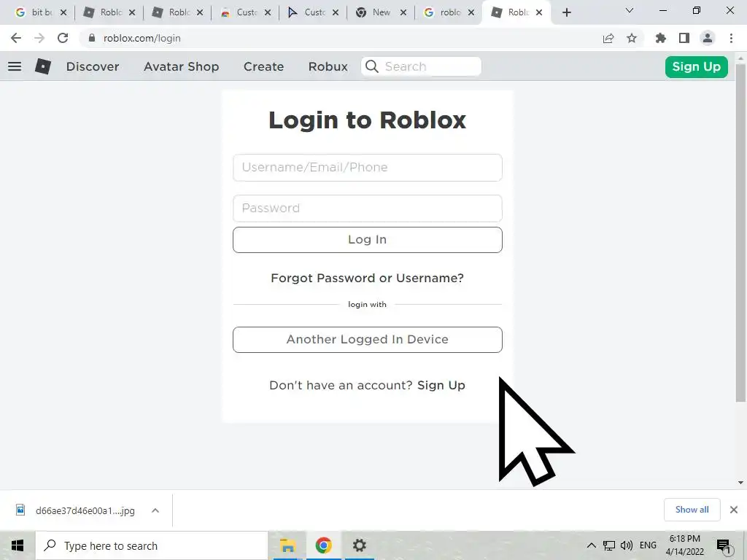The width and height of the screenshot is (747, 560).
Task: Focus the Username/Email/Phone field
Action: (x=368, y=168)
